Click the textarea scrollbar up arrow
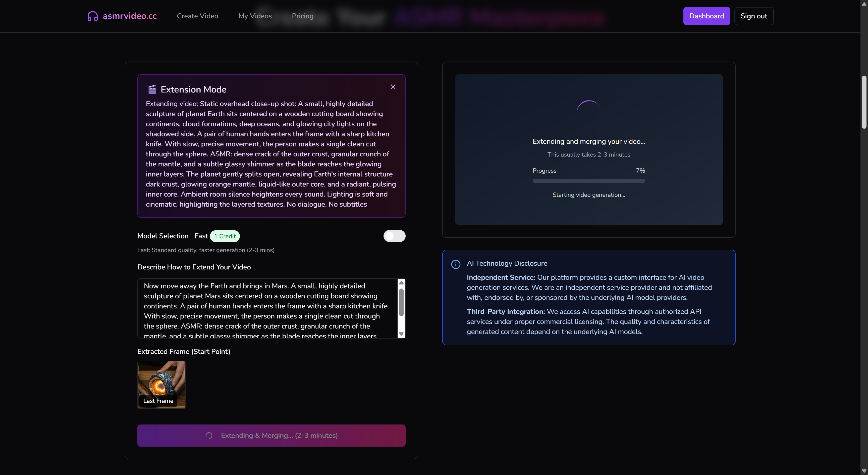868x475 pixels. tap(401, 283)
